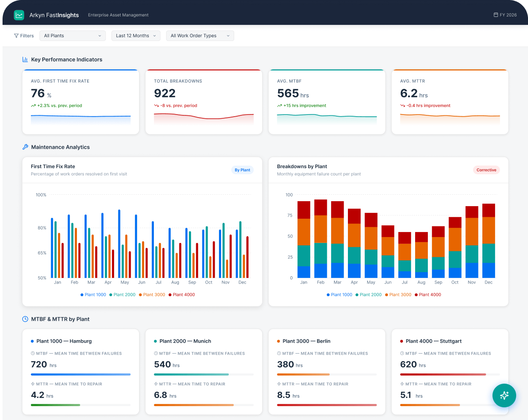Click the AI sparkle floating action button
This screenshot has width=528, height=420.
[x=504, y=395]
